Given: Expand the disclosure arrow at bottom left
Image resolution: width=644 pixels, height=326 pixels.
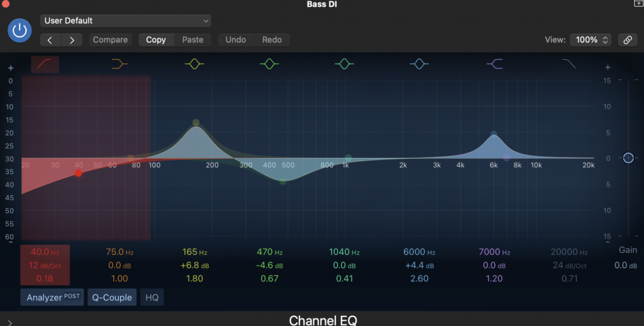Looking at the screenshot, I should (x=10, y=322).
